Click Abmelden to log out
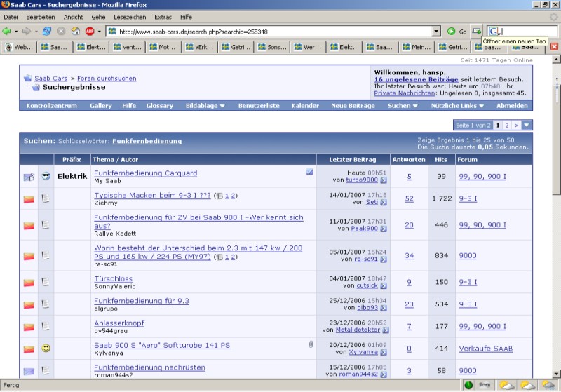The height and width of the screenshot is (392, 561). (512, 106)
